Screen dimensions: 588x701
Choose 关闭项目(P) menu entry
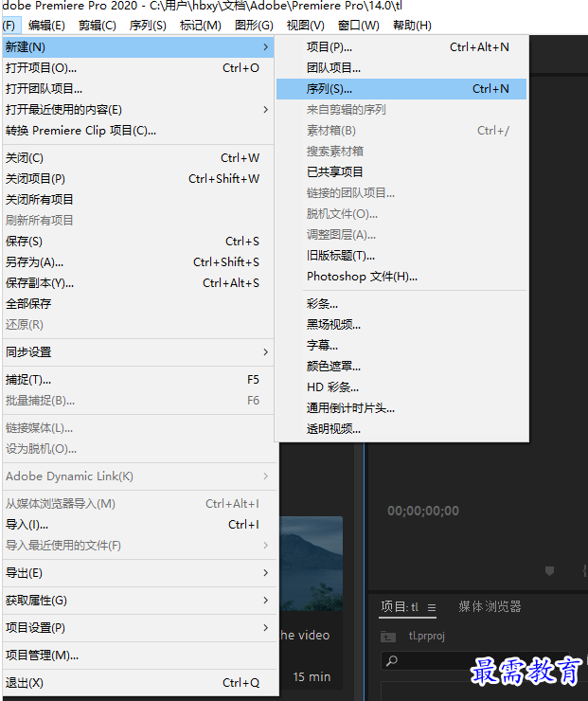tap(138, 179)
